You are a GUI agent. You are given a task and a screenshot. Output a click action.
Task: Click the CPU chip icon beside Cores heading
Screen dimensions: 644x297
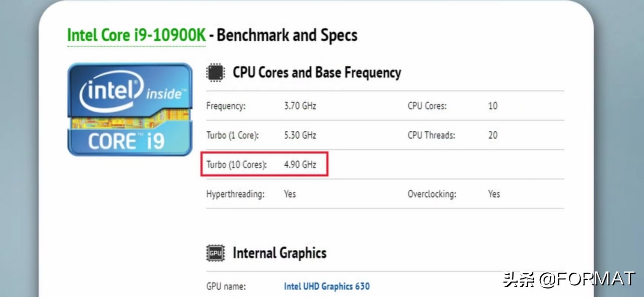pyautogui.click(x=215, y=73)
